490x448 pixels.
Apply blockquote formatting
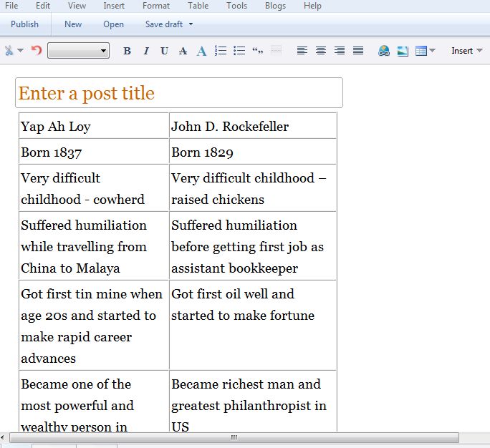257,51
